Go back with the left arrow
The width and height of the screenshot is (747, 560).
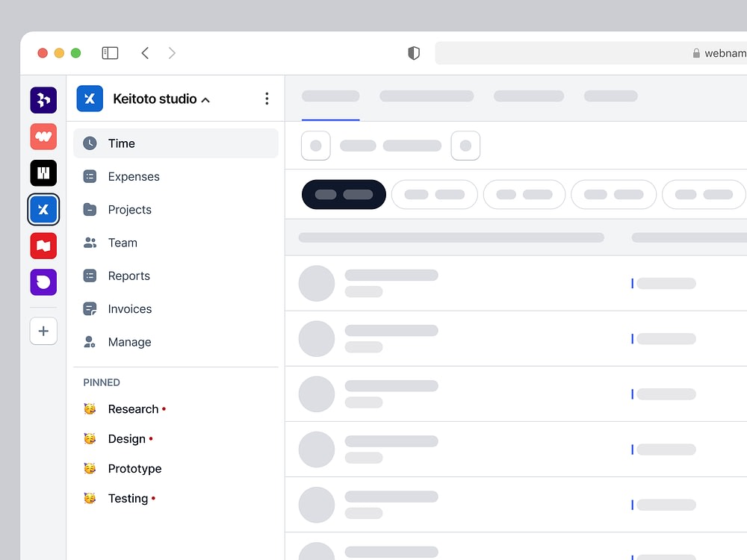pos(146,53)
